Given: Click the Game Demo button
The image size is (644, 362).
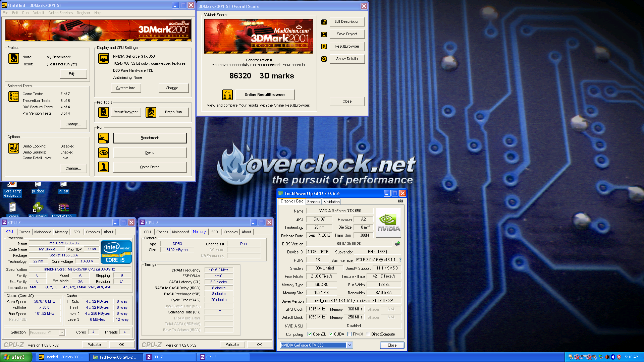Looking at the screenshot, I should tap(150, 167).
